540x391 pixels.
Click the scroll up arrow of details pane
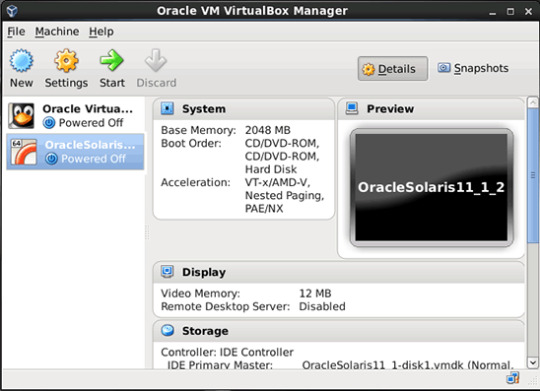[x=533, y=102]
